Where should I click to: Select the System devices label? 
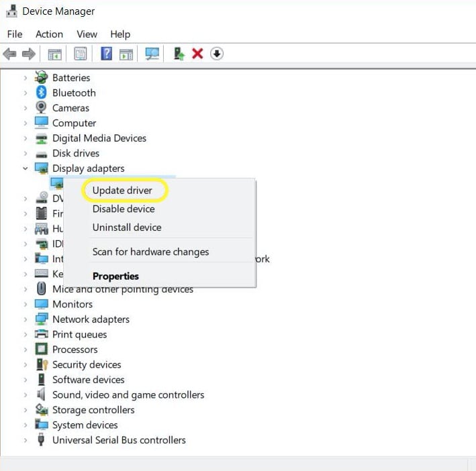click(x=85, y=425)
